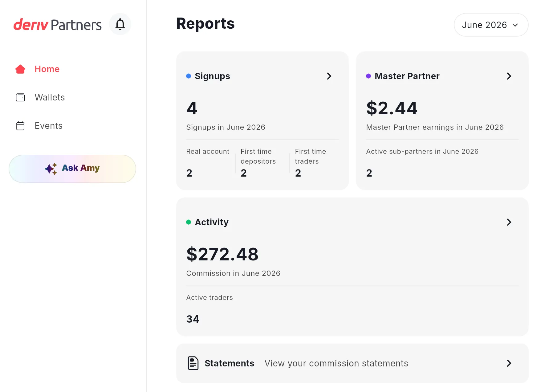Screen dimensions: 549x392
Task: Click the sparkle icon on Ask Amy
Action: tap(51, 169)
